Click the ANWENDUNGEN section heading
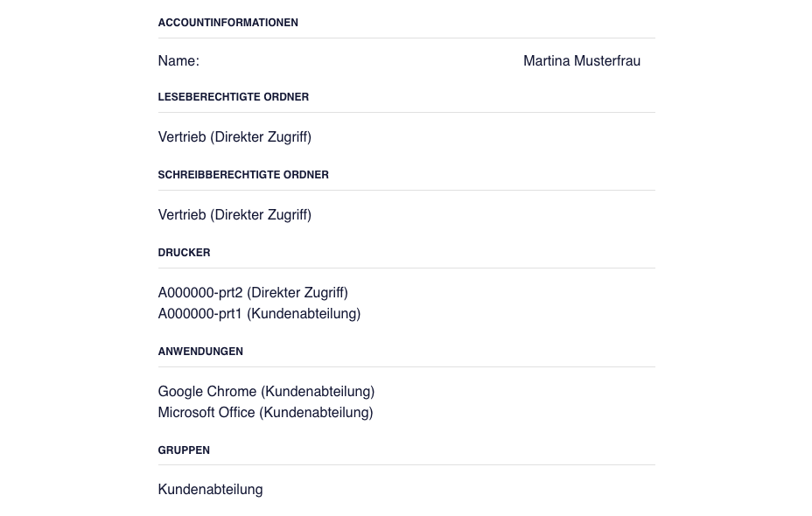The height and width of the screenshot is (516, 812). point(200,352)
